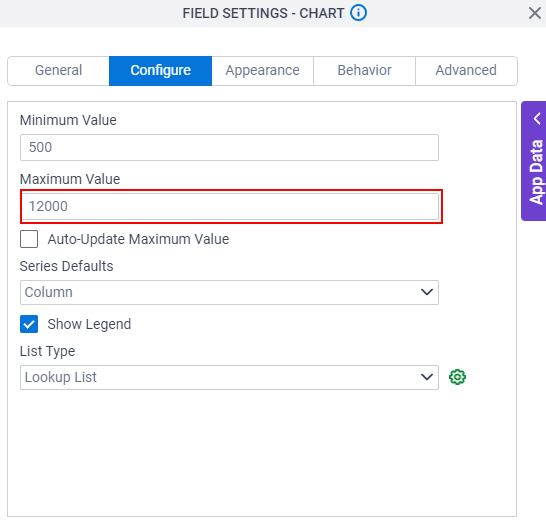Viewport: 546px width, 527px height.
Task: Open the List Type dropdown
Action: click(x=229, y=377)
